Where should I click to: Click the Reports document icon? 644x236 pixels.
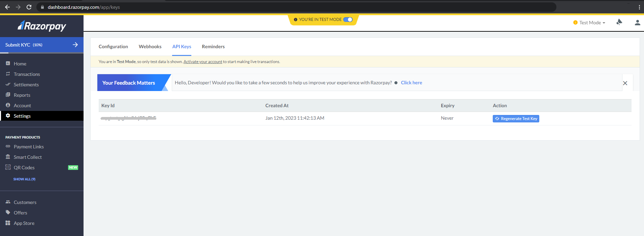coord(8,95)
